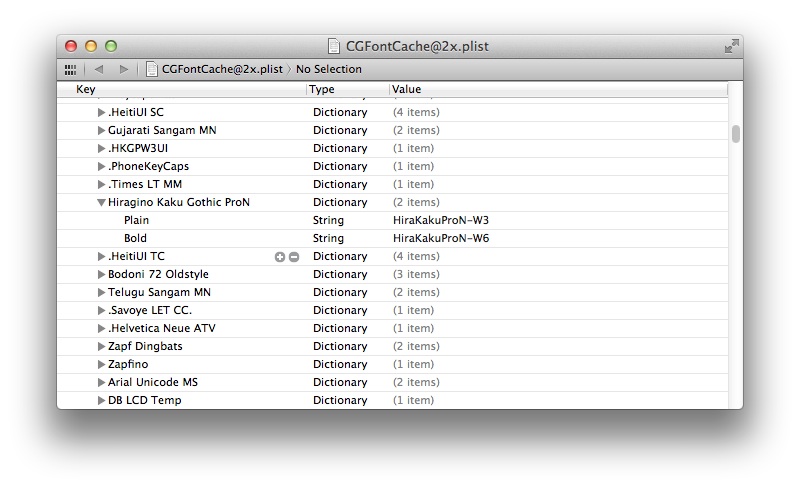800x488 pixels.
Task: Expand the .PhoneKeyCaps dictionary
Action: 101,166
